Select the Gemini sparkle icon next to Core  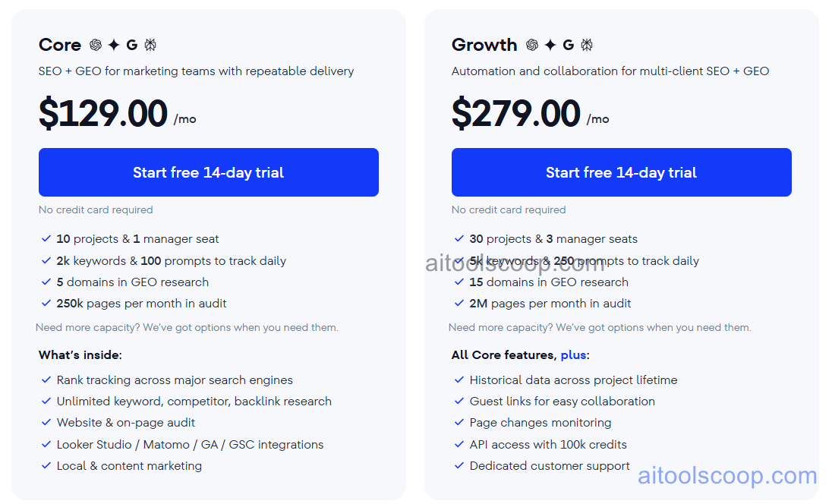pyautogui.click(x=114, y=45)
